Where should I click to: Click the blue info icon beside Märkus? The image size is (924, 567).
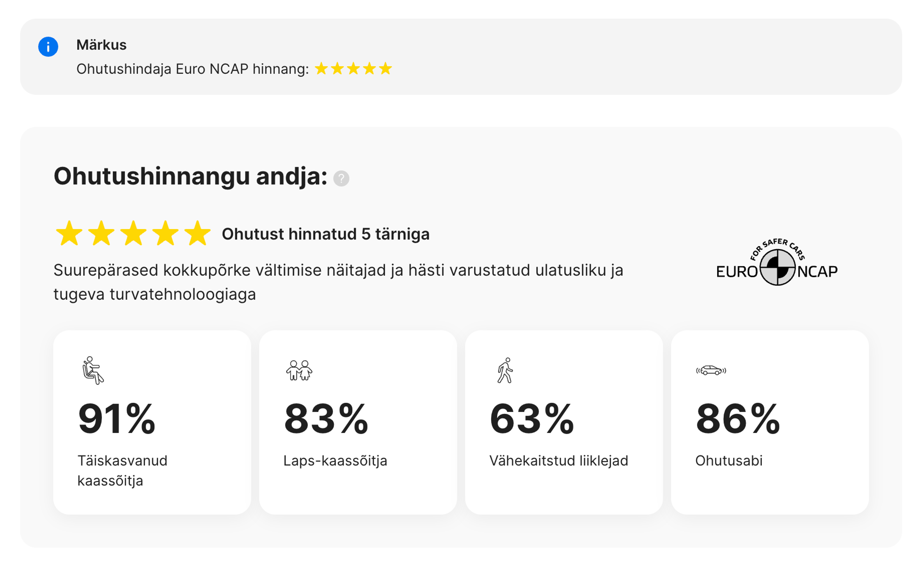[x=48, y=47]
